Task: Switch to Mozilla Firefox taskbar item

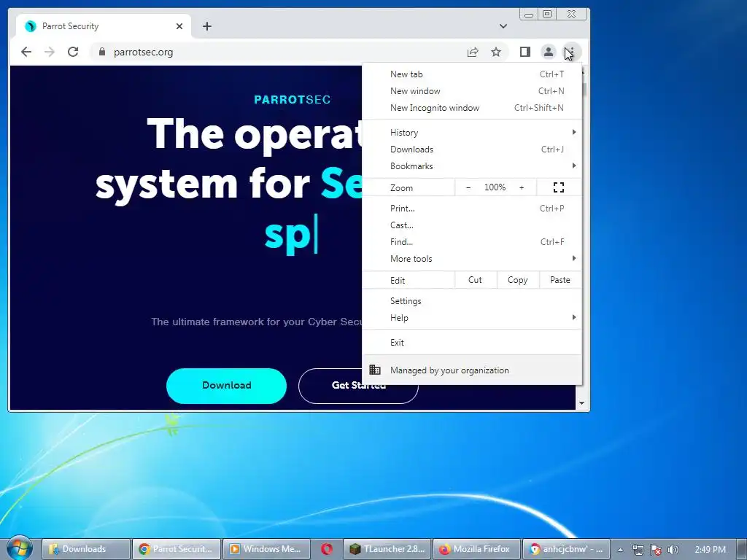Action: coord(477,549)
